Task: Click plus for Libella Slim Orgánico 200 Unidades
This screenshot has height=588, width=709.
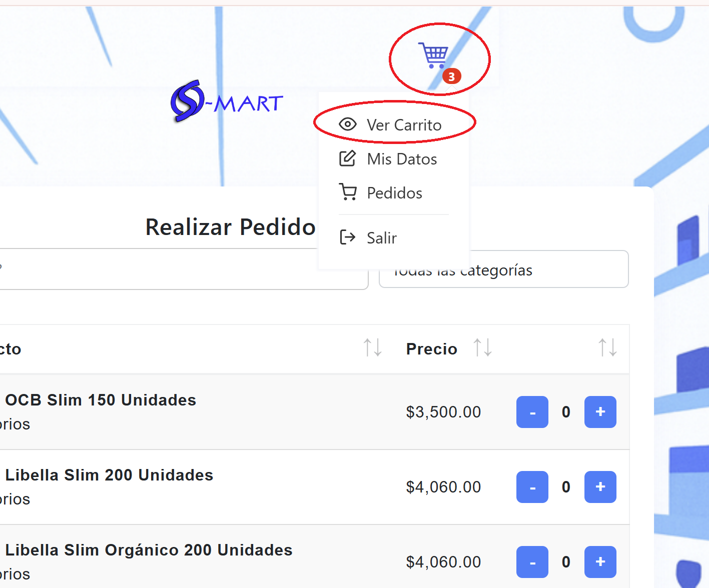Action: coord(600,562)
